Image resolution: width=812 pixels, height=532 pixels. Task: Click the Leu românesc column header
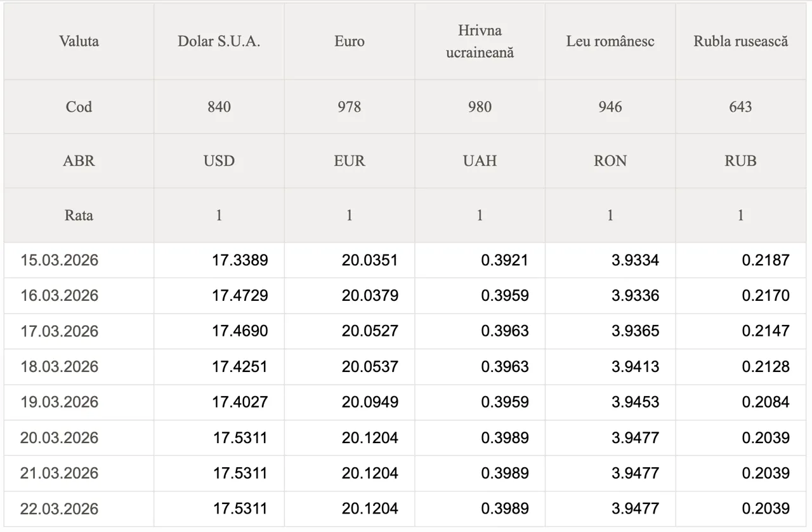[610, 41]
